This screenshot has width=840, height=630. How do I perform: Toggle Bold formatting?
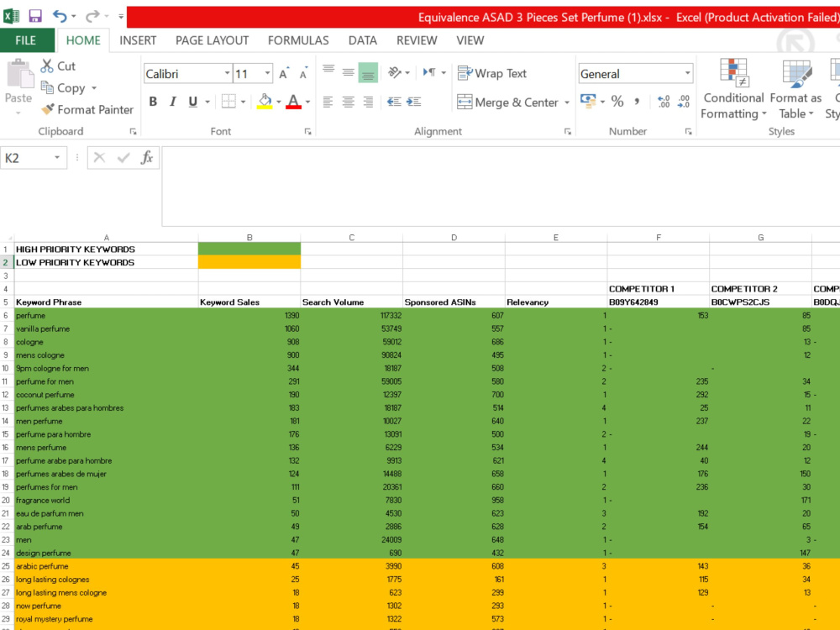tap(153, 102)
